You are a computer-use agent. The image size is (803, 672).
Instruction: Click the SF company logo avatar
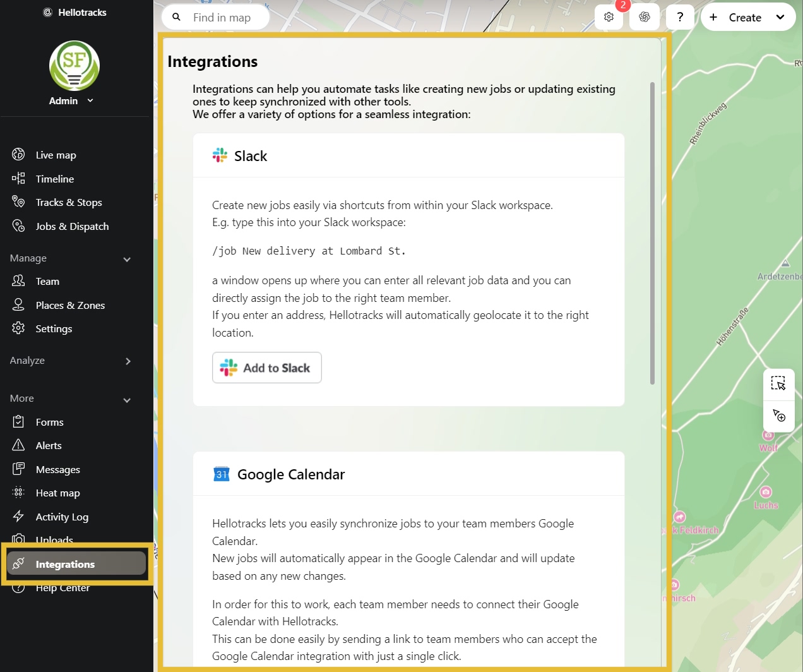74,66
